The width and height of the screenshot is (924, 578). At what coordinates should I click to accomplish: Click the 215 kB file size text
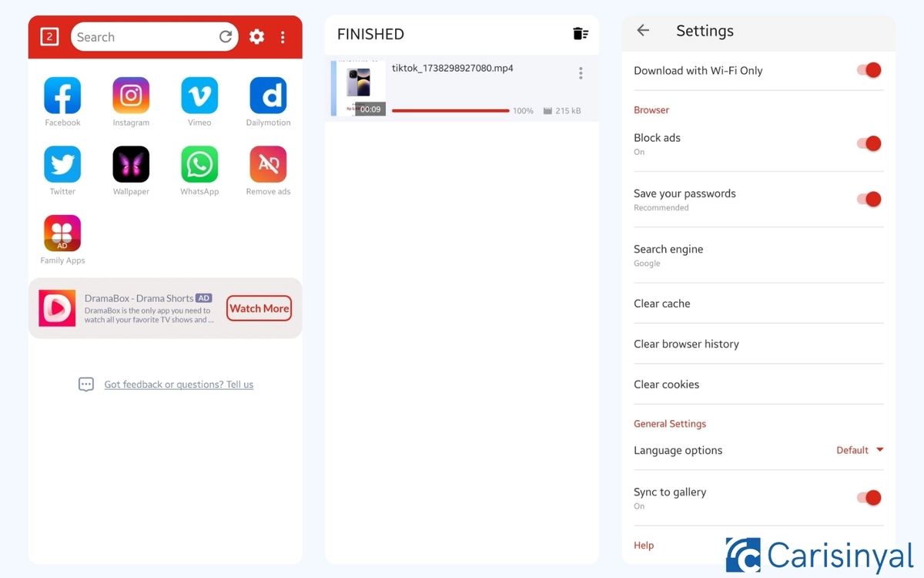tap(568, 111)
